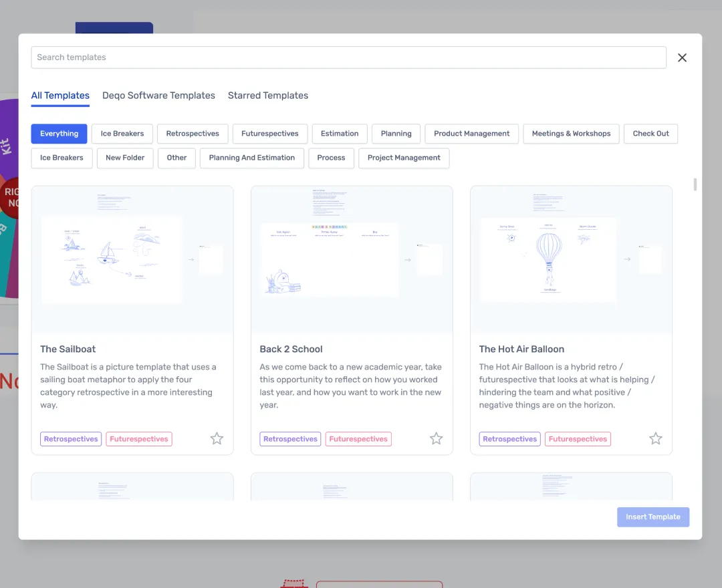The height and width of the screenshot is (588, 722).
Task: Close the template picker dialog
Action: coord(682,57)
